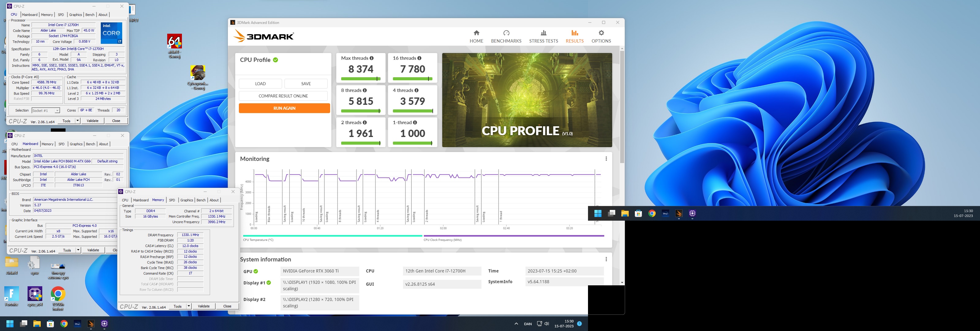
Task: Click the 1-thread info icon
Action: tap(415, 123)
